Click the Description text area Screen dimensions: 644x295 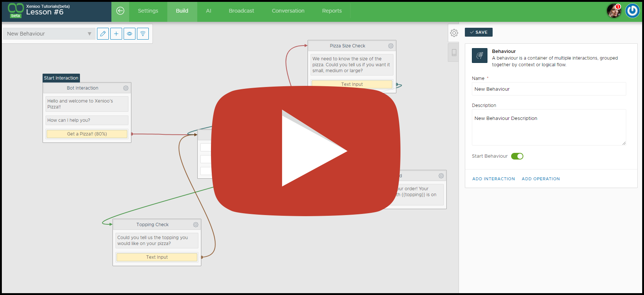(x=549, y=127)
